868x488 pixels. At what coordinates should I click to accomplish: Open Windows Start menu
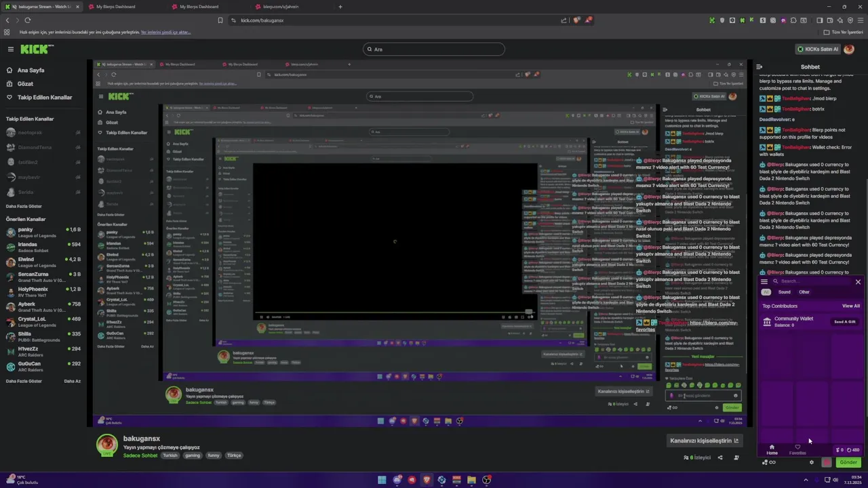[382, 480]
